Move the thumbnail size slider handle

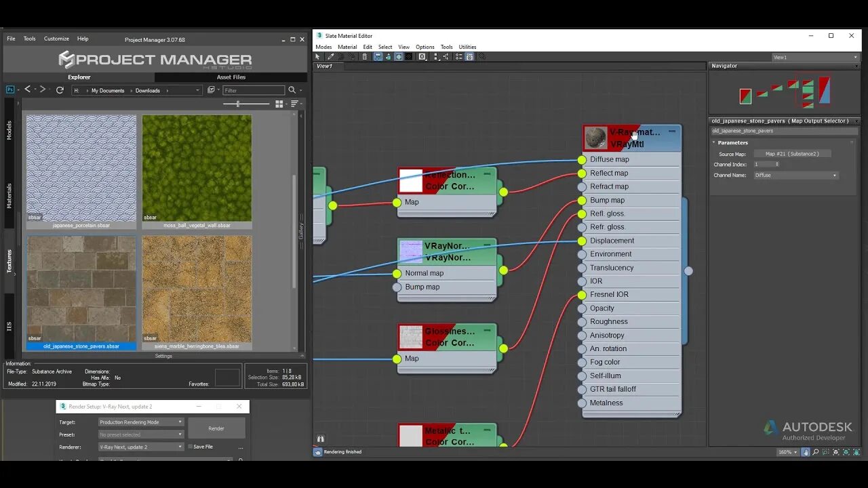pyautogui.click(x=237, y=104)
